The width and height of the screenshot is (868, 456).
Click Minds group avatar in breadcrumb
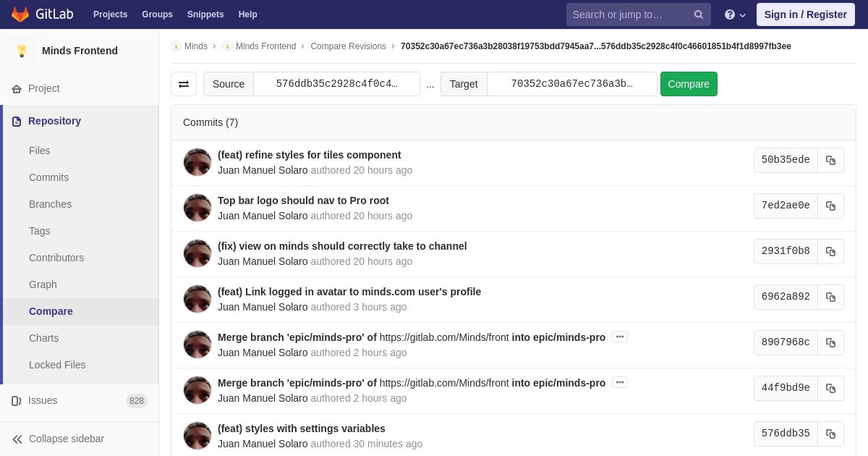click(176, 46)
